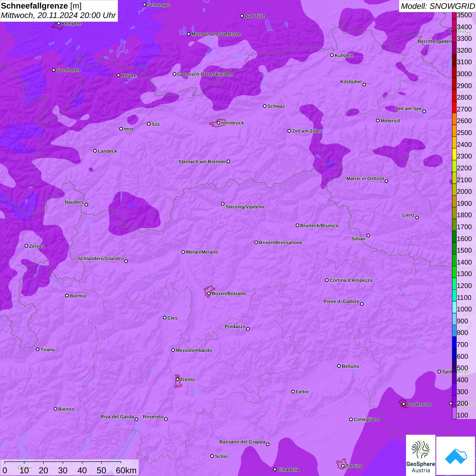Click the 'Sterzing/Vipiteno' label
This screenshot has width=476, height=476.
(x=245, y=207)
